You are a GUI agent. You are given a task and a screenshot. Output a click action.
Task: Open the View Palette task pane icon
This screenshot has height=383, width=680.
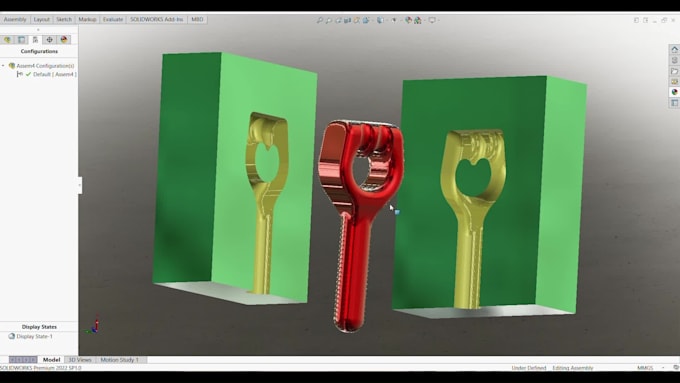[674, 82]
